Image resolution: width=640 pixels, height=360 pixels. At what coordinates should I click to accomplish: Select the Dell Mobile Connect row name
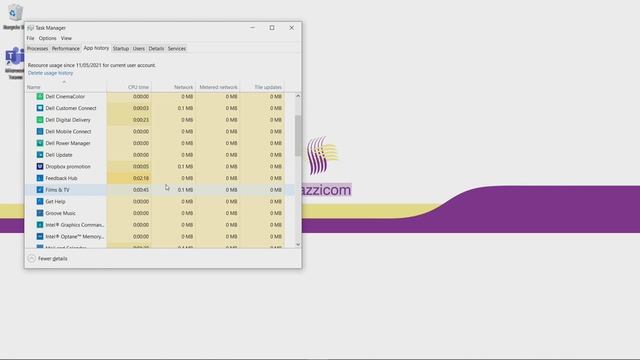68,131
